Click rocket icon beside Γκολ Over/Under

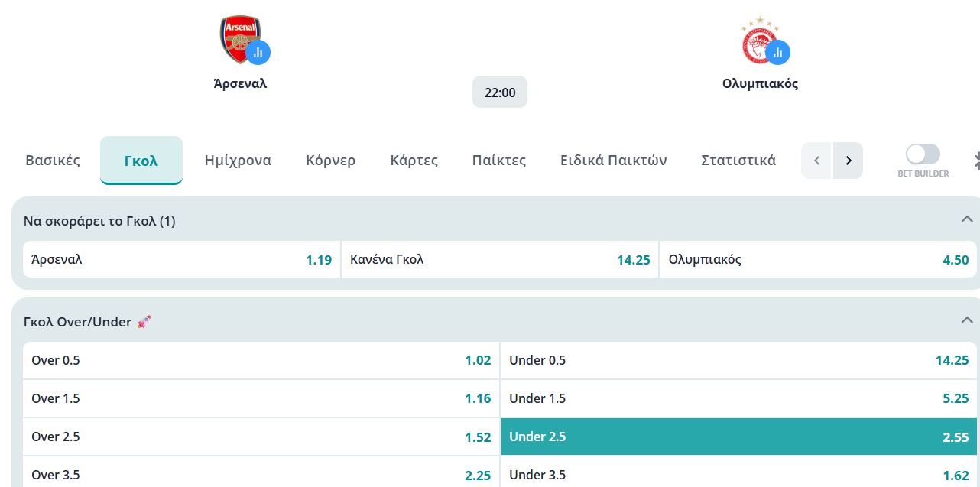144,322
